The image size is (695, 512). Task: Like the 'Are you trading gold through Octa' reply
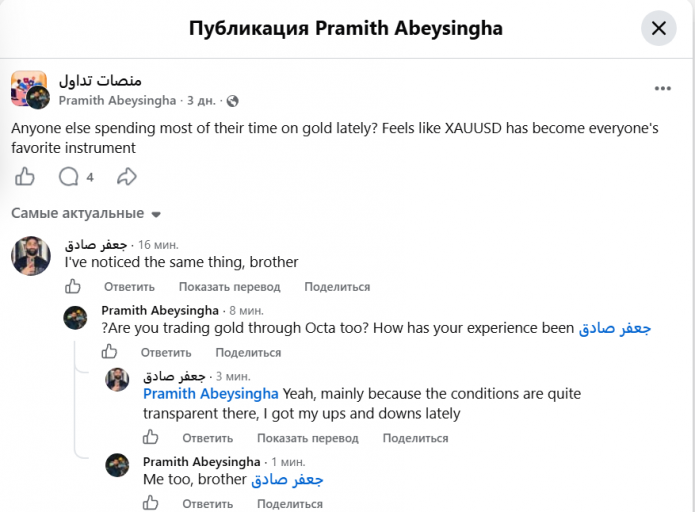pos(109,352)
